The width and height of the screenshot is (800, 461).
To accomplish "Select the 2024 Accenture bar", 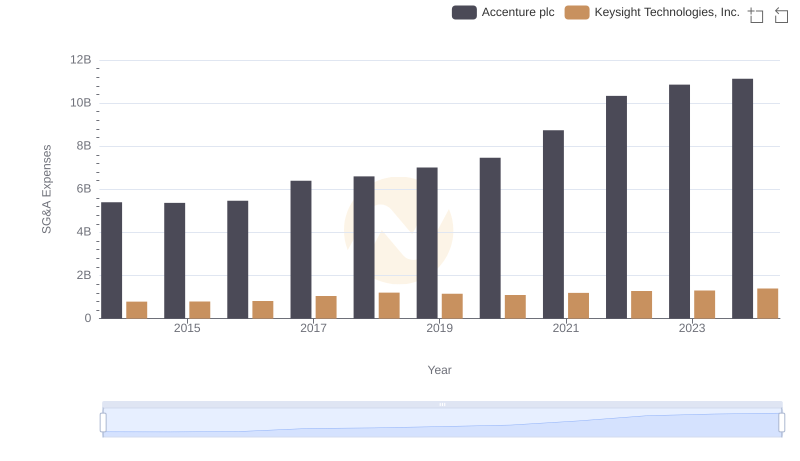I will 742,198.
